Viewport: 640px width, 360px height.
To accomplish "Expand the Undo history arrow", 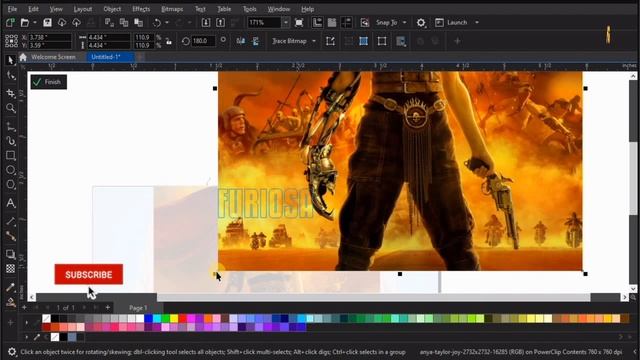I will 167,22.
